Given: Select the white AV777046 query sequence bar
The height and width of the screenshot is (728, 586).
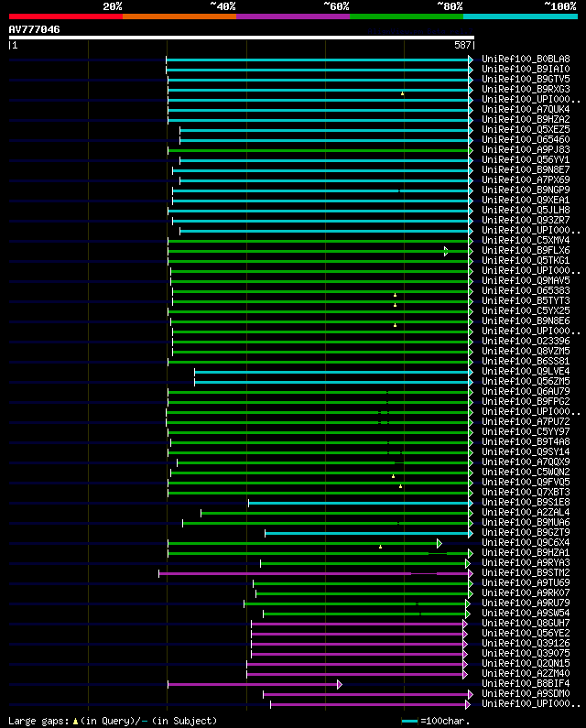Looking at the screenshot, I should (242, 38).
